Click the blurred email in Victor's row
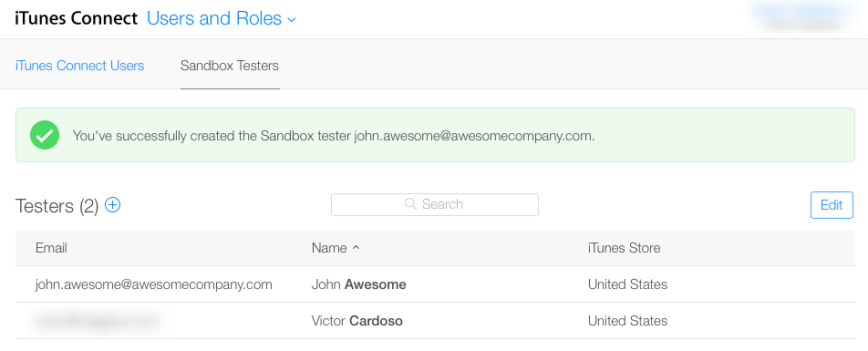The height and width of the screenshot is (351, 868). coord(97,321)
